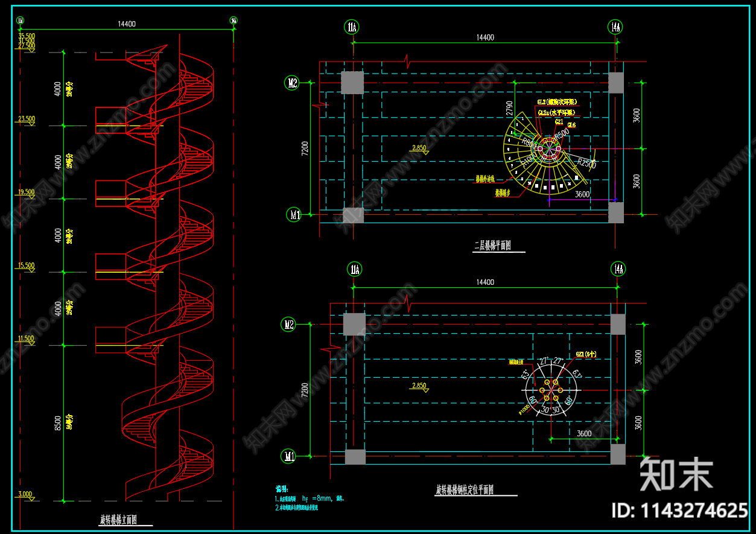Image resolution: width=756 pixels, height=534 pixels.
Task: Click the "11.500" elevation label
Action: click(x=27, y=339)
